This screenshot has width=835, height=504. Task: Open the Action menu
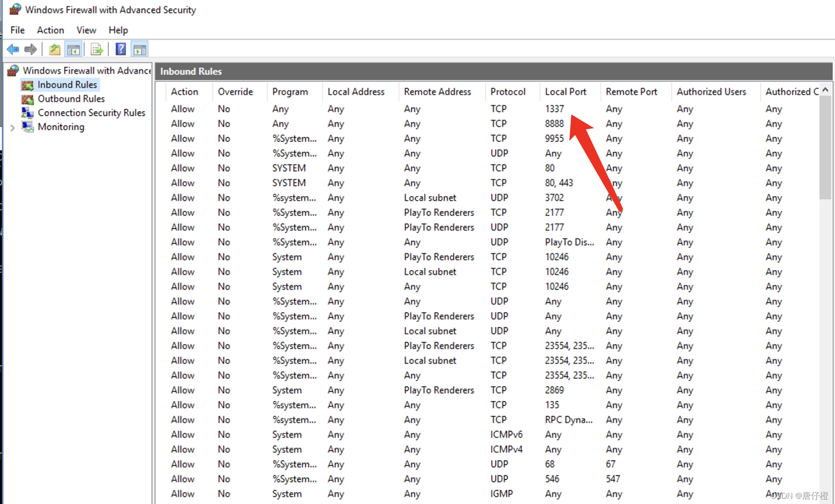51,30
